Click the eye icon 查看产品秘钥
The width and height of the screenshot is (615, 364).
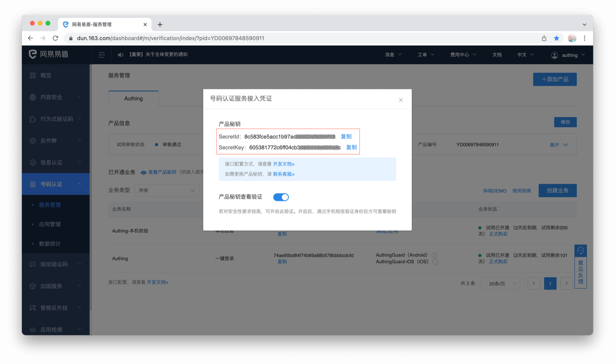click(143, 173)
